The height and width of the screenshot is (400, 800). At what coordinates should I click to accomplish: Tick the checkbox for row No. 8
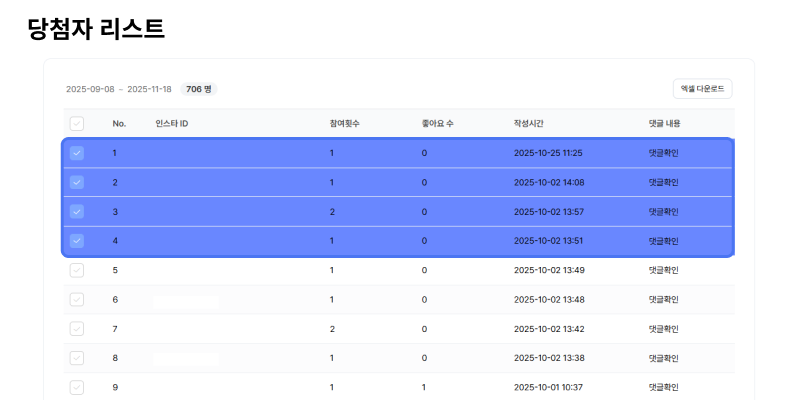tap(77, 358)
